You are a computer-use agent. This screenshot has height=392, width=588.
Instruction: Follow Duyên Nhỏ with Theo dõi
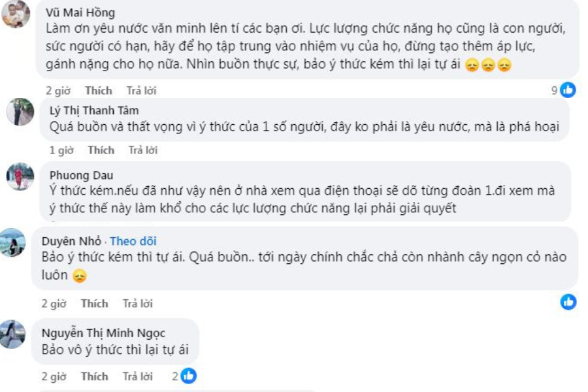coord(133,241)
